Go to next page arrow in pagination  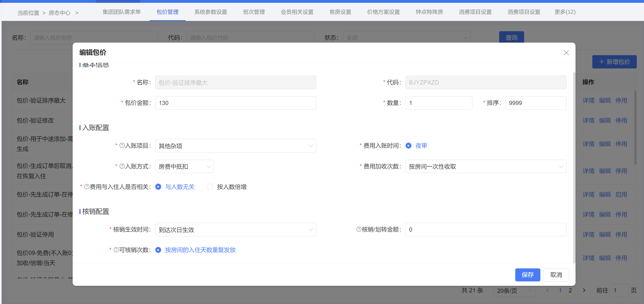584,290
